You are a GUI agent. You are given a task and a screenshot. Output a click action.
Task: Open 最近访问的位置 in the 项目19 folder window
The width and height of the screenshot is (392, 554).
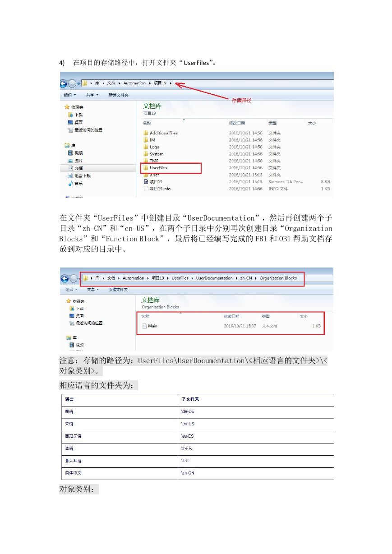(85, 130)
